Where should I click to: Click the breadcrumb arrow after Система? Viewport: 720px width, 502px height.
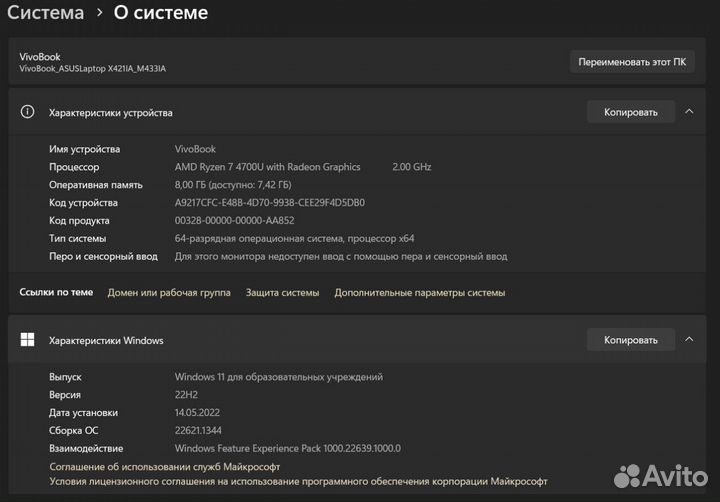coord(99,13)
